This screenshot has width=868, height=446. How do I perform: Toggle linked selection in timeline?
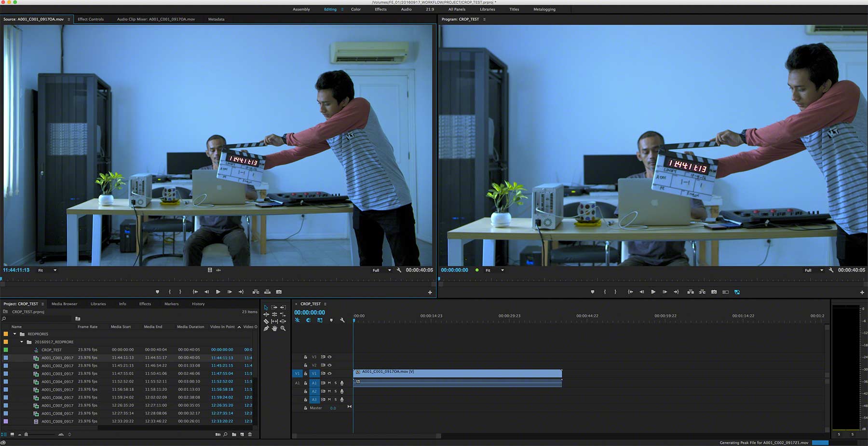tap(320, 320)
